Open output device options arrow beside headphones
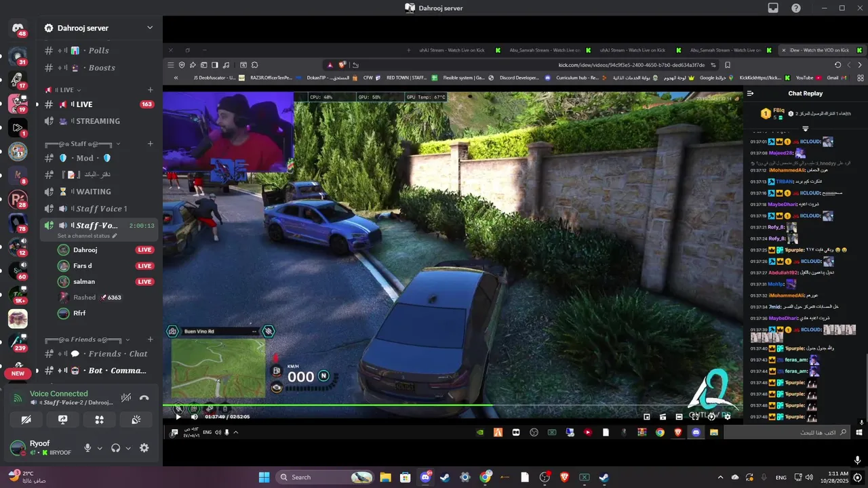Screen dimensions: 868x488 128,448
